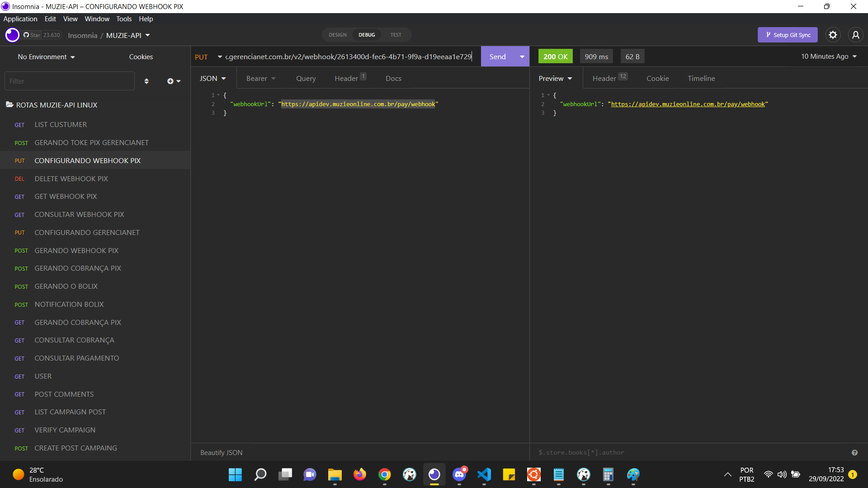Switch to DEBUG mode

click(367, 35)
